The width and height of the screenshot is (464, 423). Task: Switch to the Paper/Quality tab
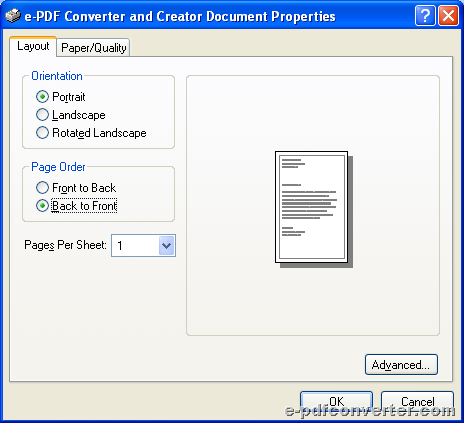tap(94, 48)
